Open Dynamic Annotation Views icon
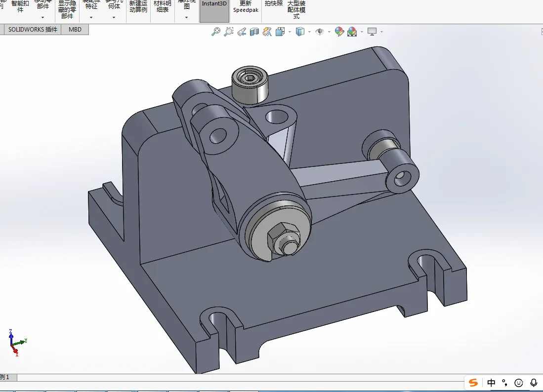Screen dimensions: 543x392 267,32
